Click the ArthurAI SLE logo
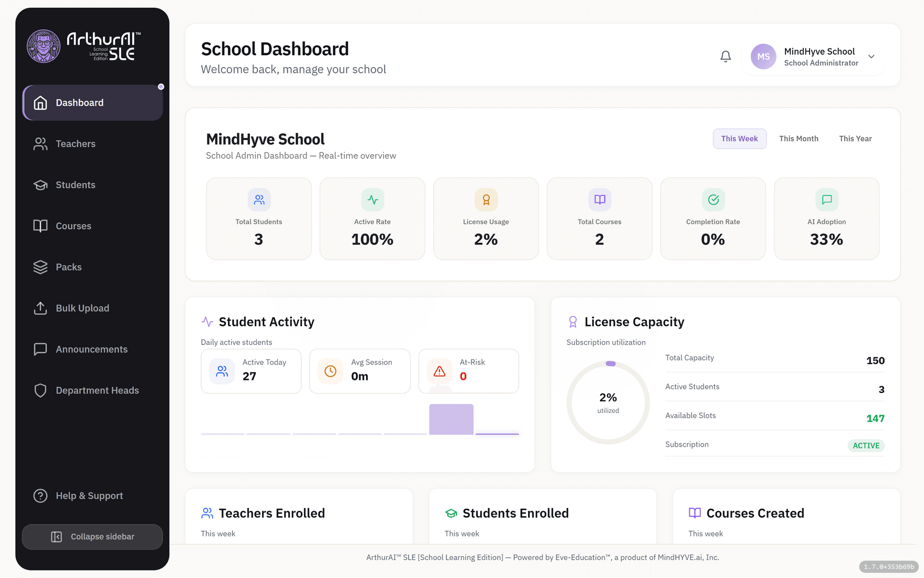The height and width of the screenshot is (578, 924). tap(84, 46)
